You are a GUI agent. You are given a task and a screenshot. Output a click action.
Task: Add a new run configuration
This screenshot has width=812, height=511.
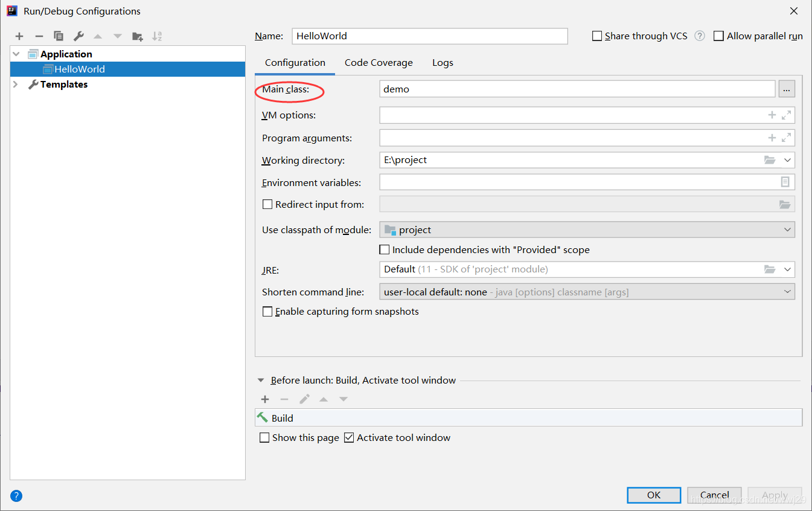click(x=19, y=36)
